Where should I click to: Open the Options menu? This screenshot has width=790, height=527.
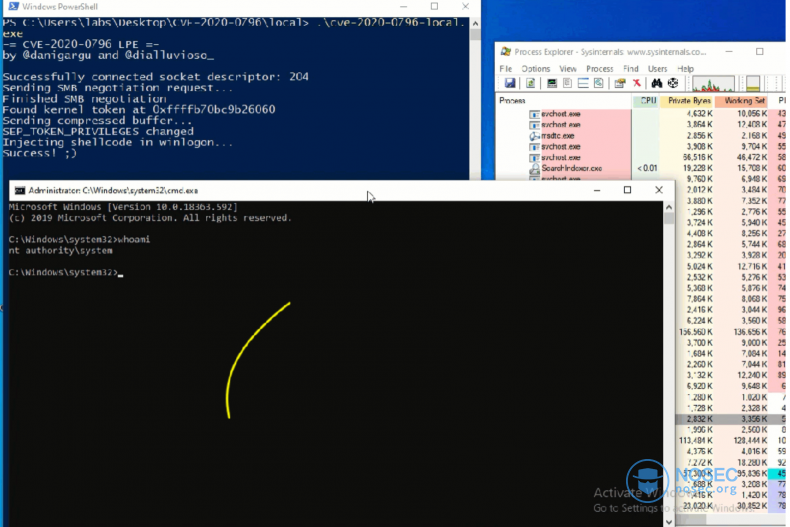click(x=535, y=69)
